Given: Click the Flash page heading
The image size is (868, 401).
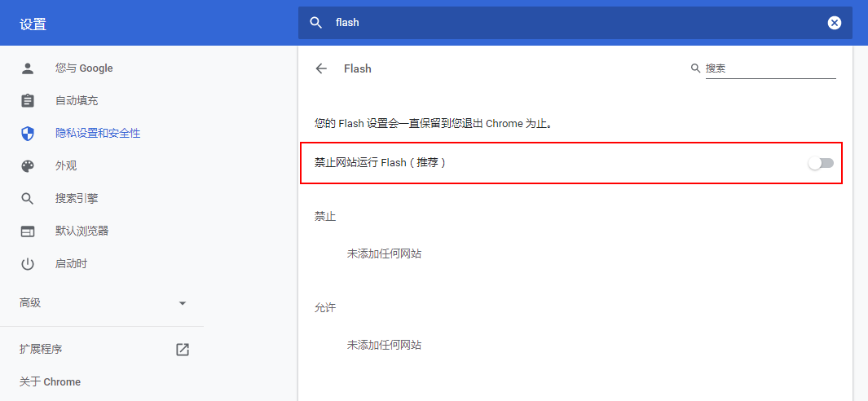Looking at the screenshot, I should [358, 68].
